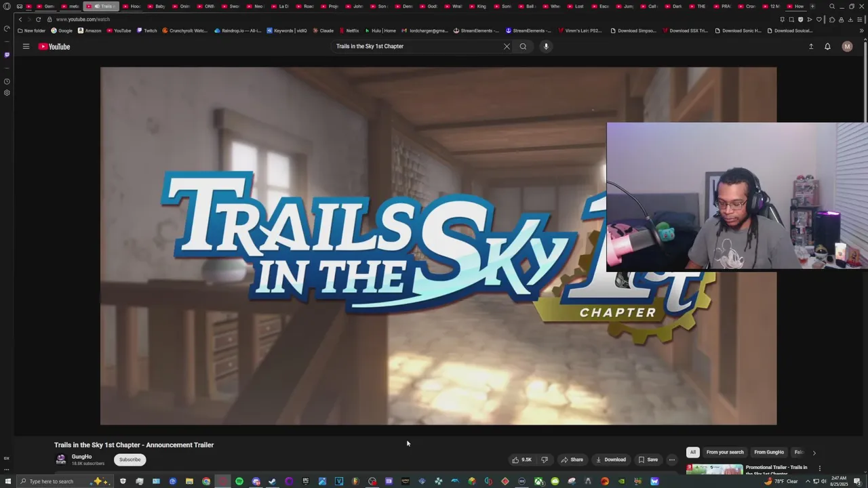
Task: Dislike the video with thumbs-down
Action: [544, 460]
